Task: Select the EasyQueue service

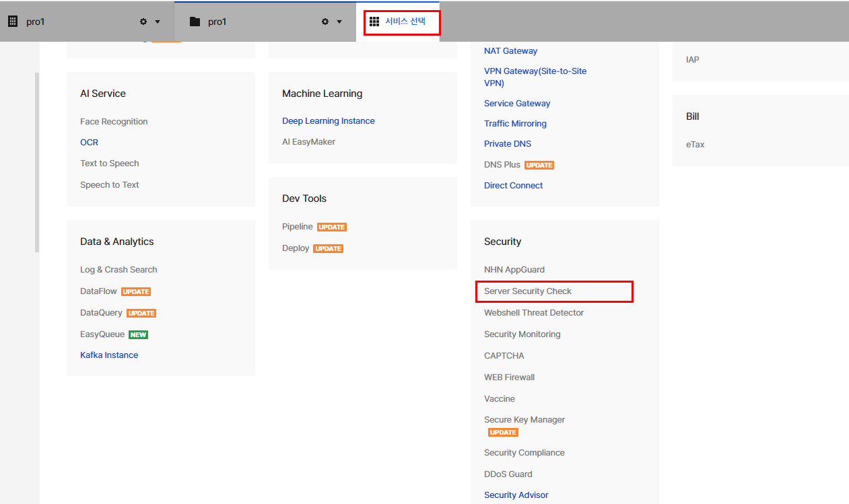Action: tap(102, 334)
